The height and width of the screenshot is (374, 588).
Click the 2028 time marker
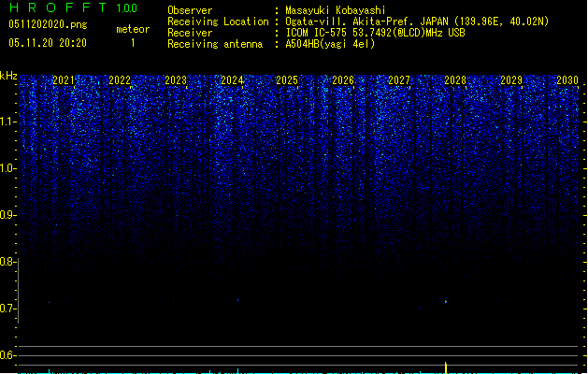pyautogui.click(x=455, y=80)
